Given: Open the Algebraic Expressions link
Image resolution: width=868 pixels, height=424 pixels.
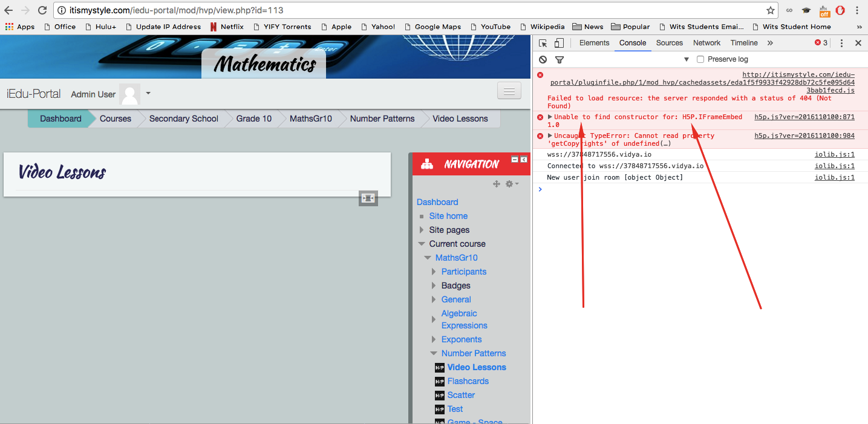Looking at the screenshot, I should [465, 319].
